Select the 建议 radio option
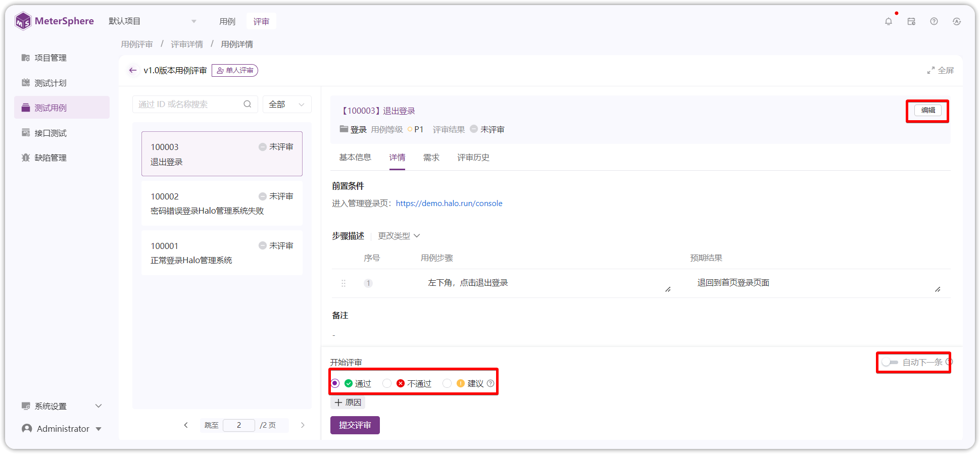The width and height of the screenshot is (980, 454). [447, 383]
